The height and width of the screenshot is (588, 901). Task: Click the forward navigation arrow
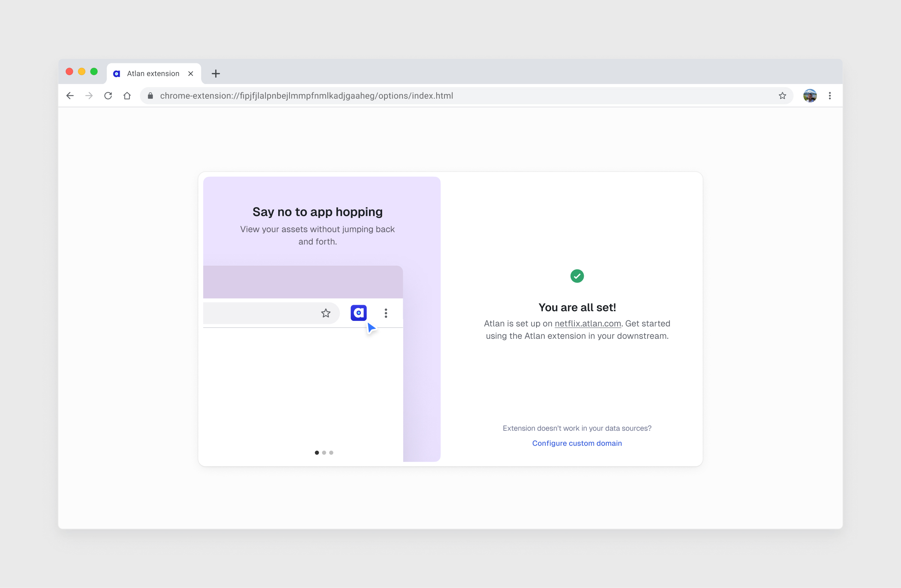coord(89,96)
